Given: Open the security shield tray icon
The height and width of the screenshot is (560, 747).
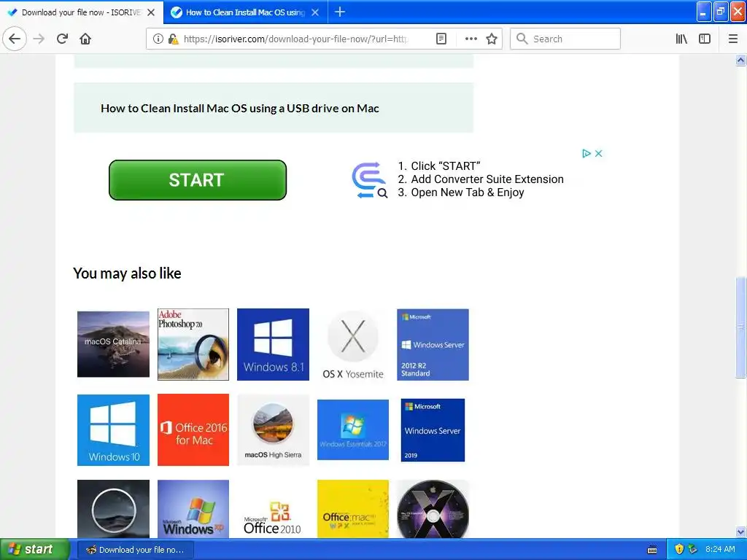Looking at the screenshot, I should point(679,550).
